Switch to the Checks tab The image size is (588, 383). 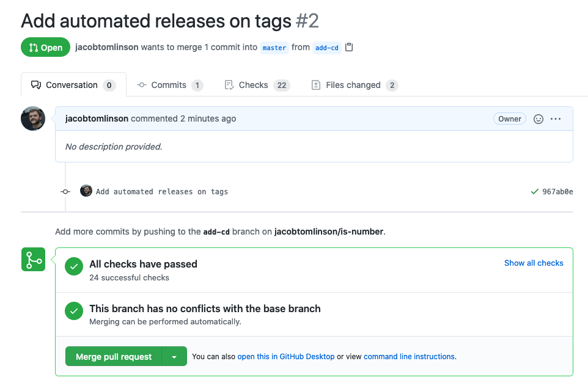[252, 85]
